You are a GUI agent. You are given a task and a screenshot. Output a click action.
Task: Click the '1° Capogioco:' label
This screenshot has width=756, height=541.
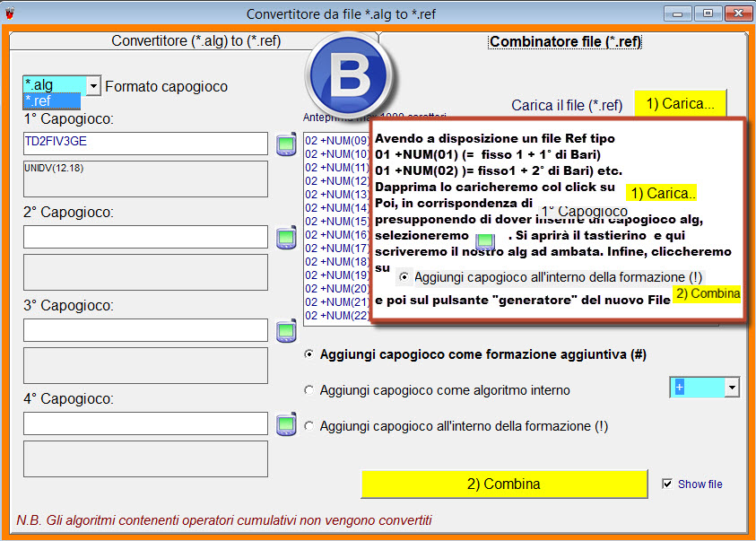click(x=68, y=119)
